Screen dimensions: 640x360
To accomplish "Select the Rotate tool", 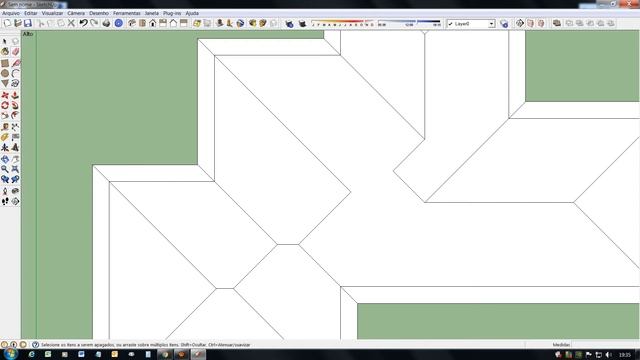I will [x=5, y=105].
